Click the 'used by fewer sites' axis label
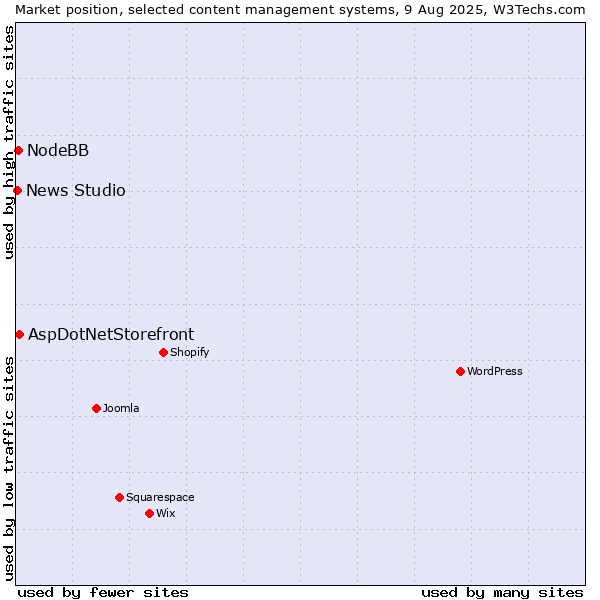Screen dimensions: 600x600 pyautogui.click(x=103, y=593)
